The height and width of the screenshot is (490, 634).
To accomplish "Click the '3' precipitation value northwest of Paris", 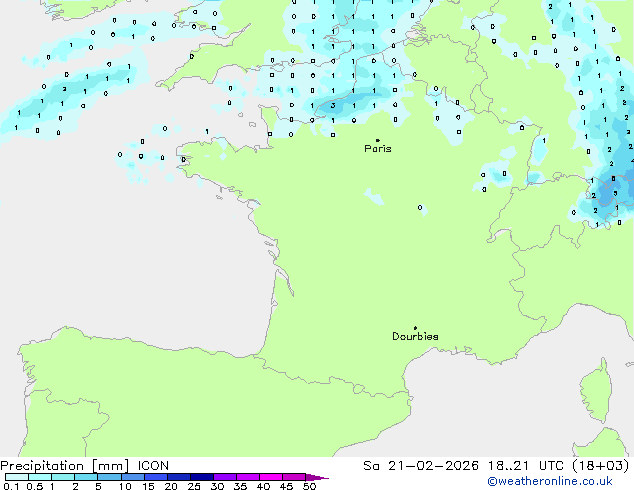I will tap(333, 106).
